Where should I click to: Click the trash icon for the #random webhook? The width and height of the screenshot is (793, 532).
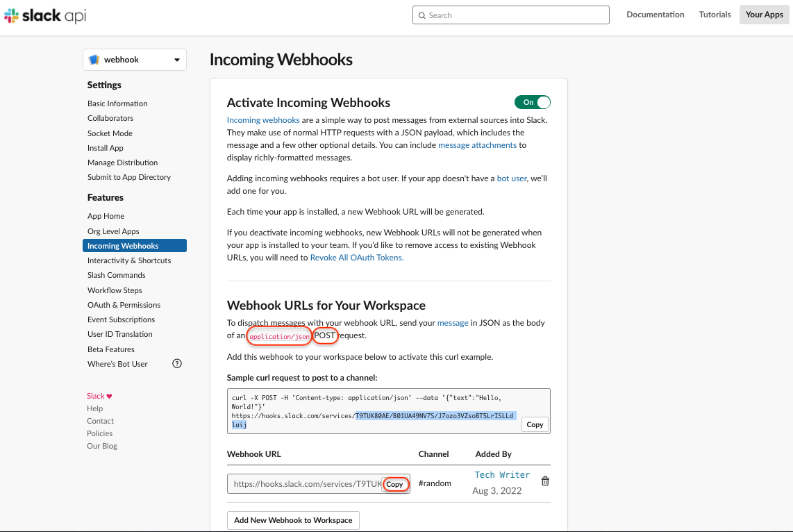[x=545, y=481]
